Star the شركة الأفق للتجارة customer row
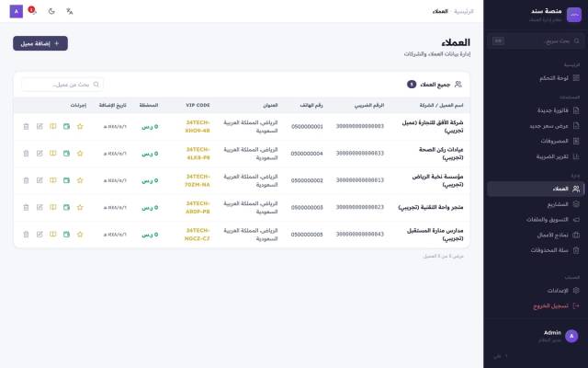Image resolution: width=588 pixels, height=368 pixels. tap(80, 127)
